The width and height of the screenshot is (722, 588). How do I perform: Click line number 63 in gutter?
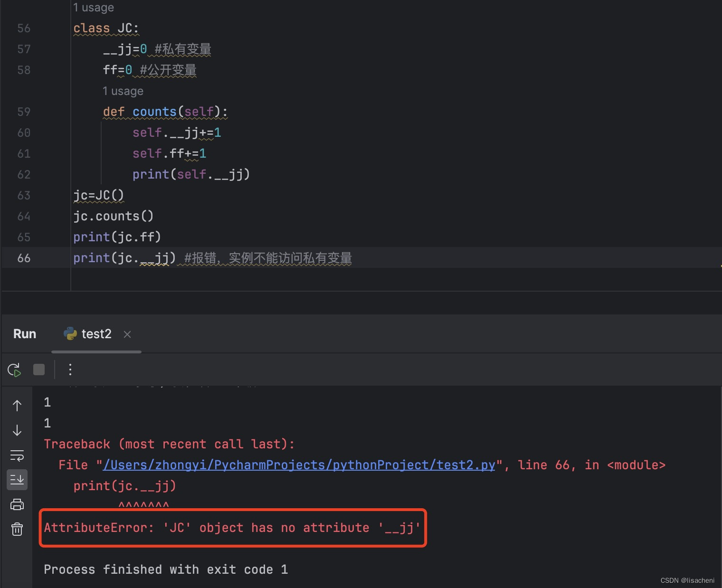(x=24, y=196)
